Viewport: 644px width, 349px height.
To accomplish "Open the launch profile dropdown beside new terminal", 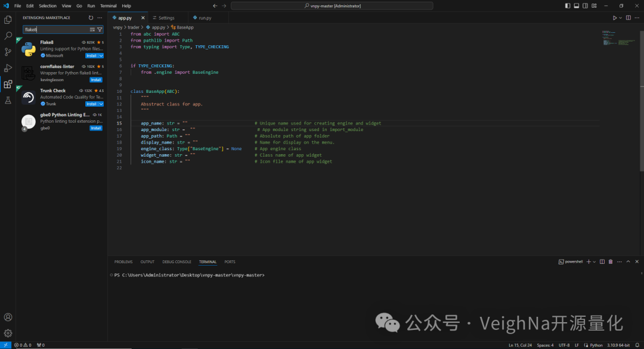I will click(x=595, y=261).
